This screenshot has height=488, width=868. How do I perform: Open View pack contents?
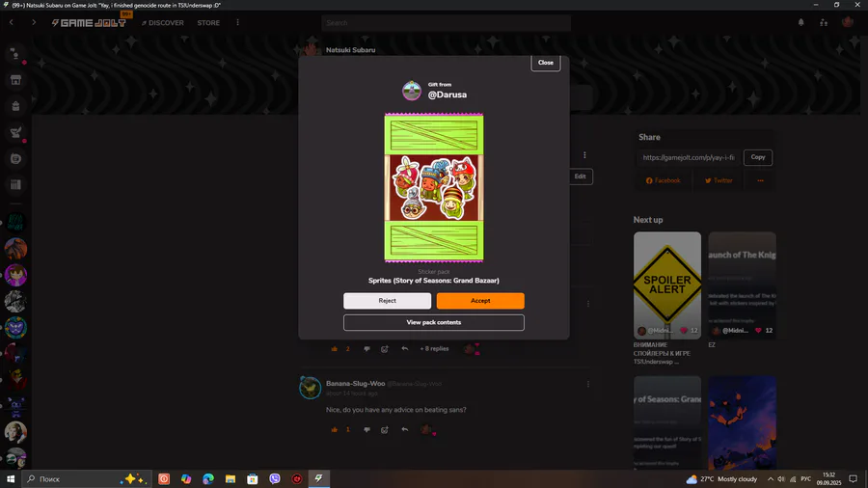tap(433, 322)
